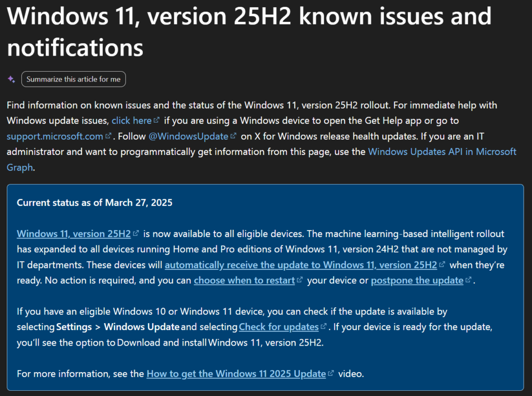The image size is (532, 396).
Task: Follow the Windows 11, version 25H2 link
Action: [x=74, y=234]
